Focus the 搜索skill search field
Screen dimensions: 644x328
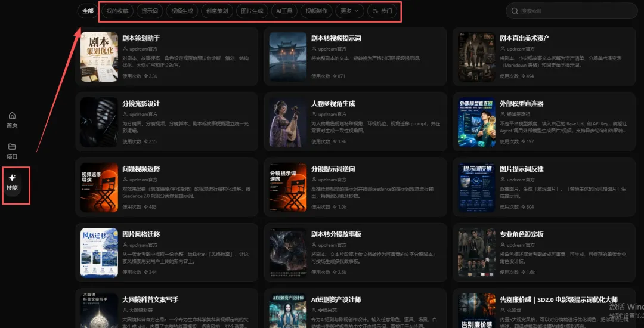coord(571,11)
